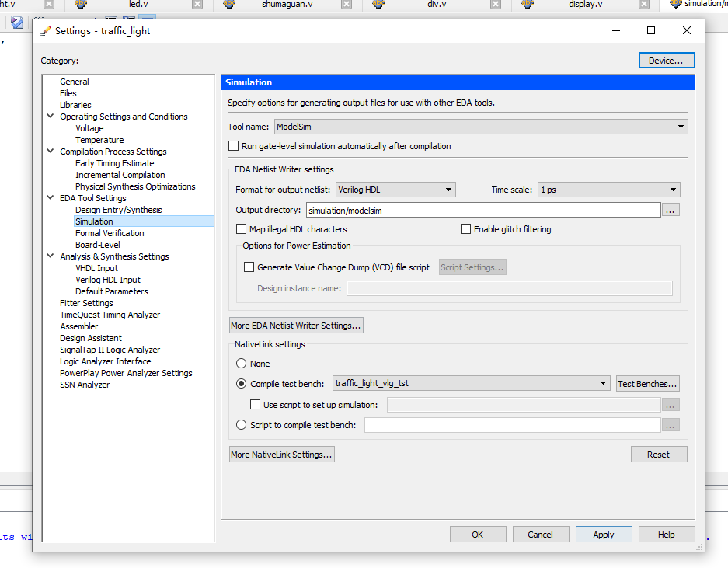This screenshot has width=728, height=568.
Task: Click the toolbar icon at top-left of editor
Action: tap(17, 23)
